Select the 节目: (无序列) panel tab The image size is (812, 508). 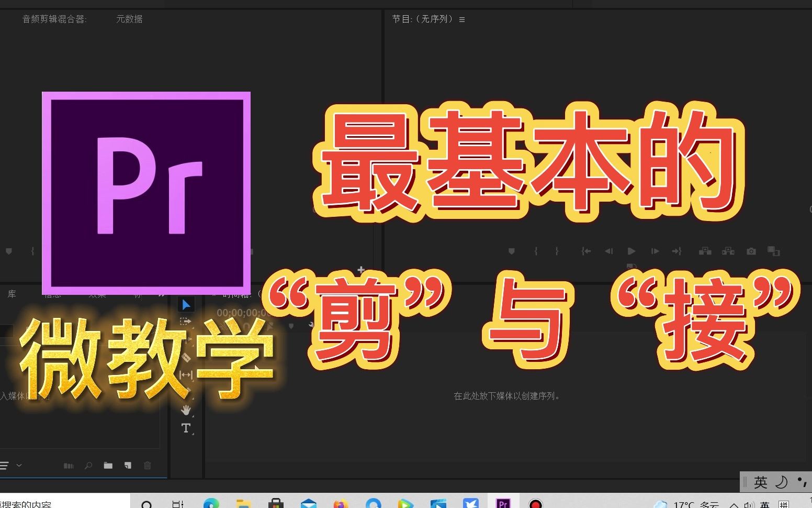[423, 19]
